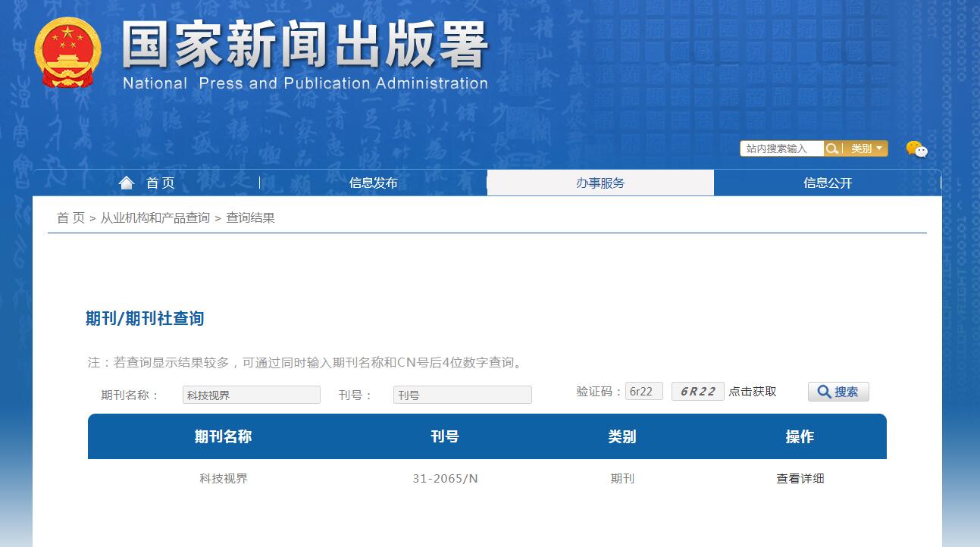Screen dimensions: 980x547
Task: Click the 期刊名称 journal name input field
Action: (x=251, y=394)
